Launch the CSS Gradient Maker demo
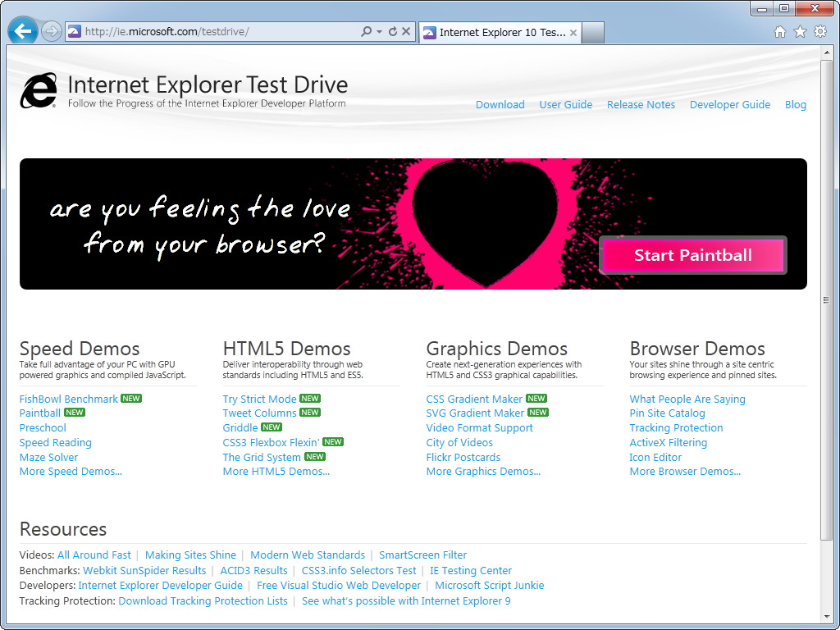This screenshot has width=840, height=630. (474, 398)
